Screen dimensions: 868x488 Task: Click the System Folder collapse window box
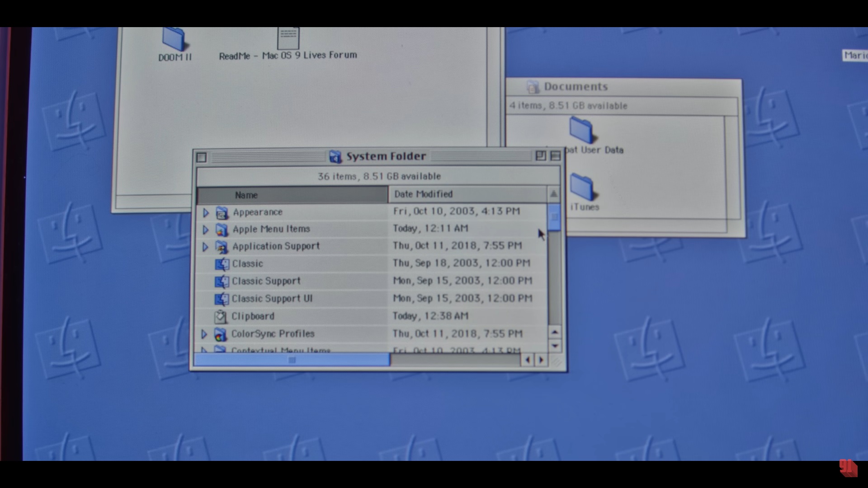click(556, 156)
